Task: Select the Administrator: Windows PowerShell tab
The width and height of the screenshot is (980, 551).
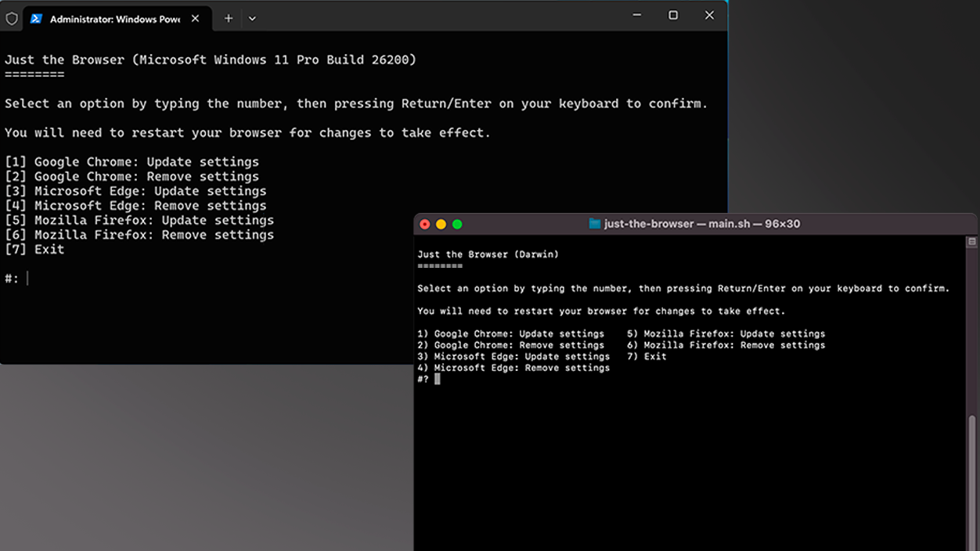Action: [x=114, y=19]
